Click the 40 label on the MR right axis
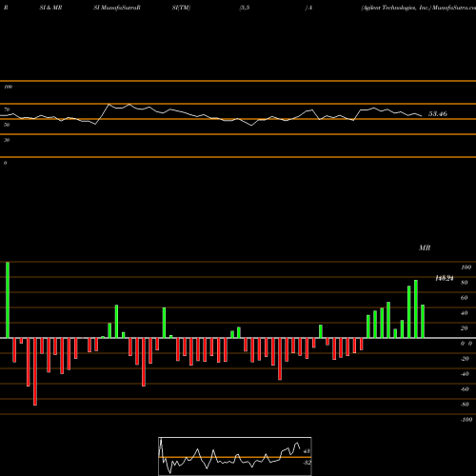 (465, 313)
